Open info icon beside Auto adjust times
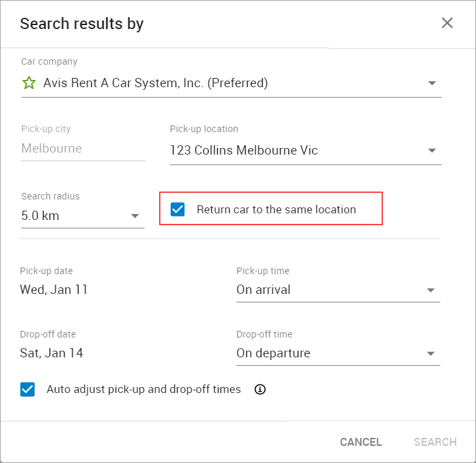The image size is (476, 463). (x=260, y=389)
